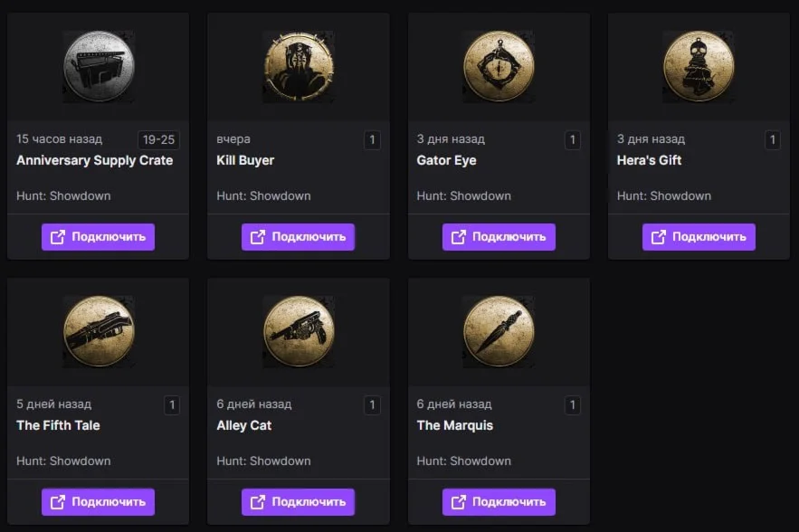Connect the Hera's Gift drop
This screenshot has height=532, width=799.
(699, 237)
